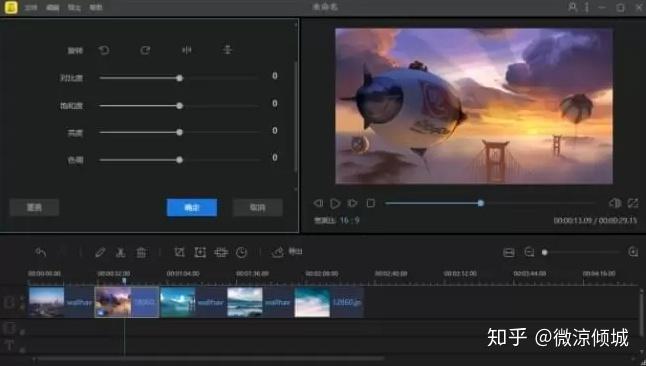The image size is (646, 366).
Task: Click the contrast slider handle
Action: point(180,78)
